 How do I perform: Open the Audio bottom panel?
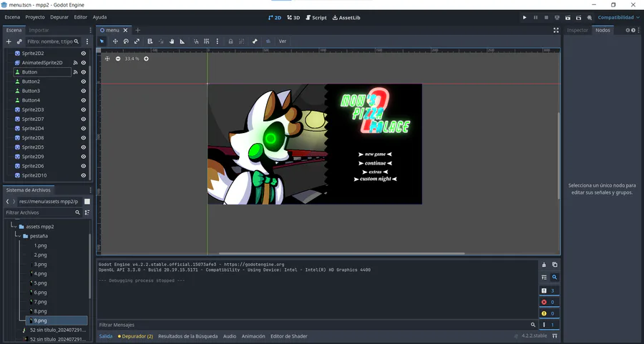tap(230, 336)
